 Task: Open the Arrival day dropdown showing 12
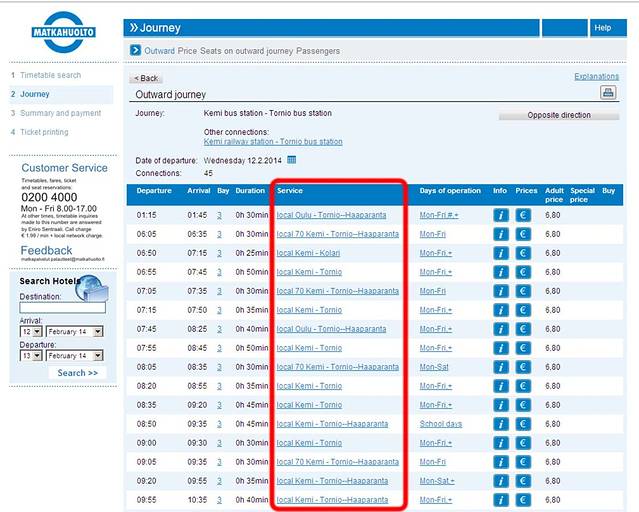click(x=30, y=331)
